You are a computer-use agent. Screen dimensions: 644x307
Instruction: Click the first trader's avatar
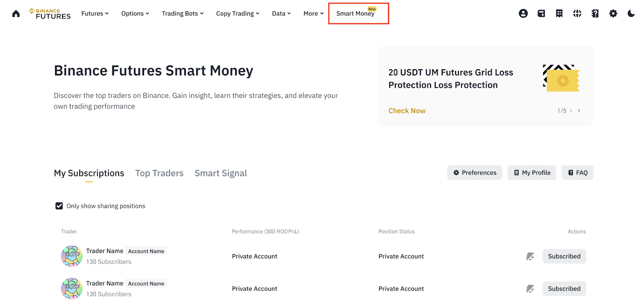pos(72,256)
